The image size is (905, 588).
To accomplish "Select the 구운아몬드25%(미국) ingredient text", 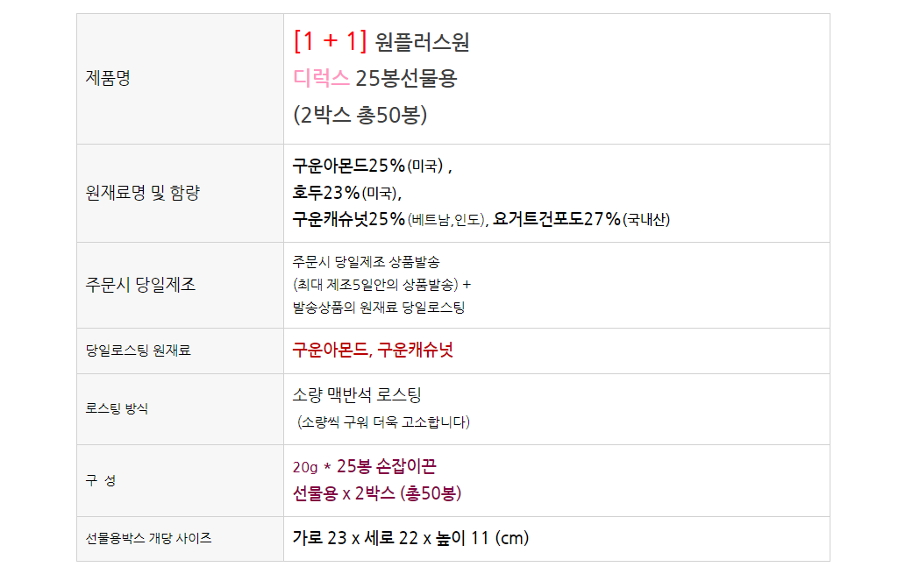I will 369,166.
